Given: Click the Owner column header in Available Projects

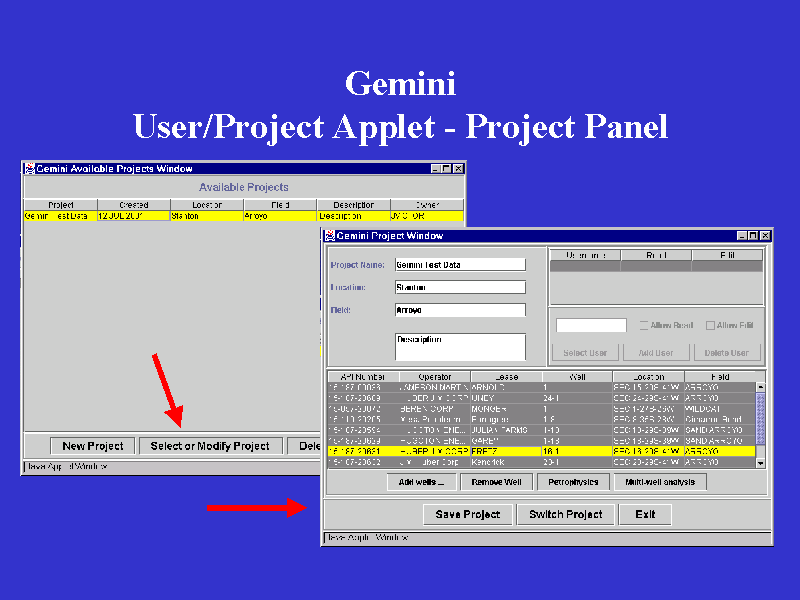Looking at the screenshot, I should click(x=427, y=205).
